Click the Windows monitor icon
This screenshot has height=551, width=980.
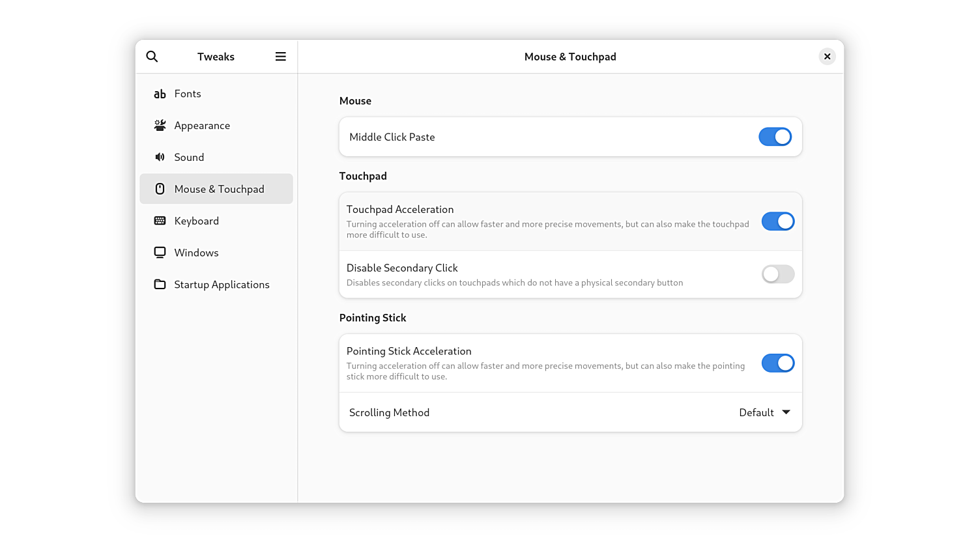[160, 253]
